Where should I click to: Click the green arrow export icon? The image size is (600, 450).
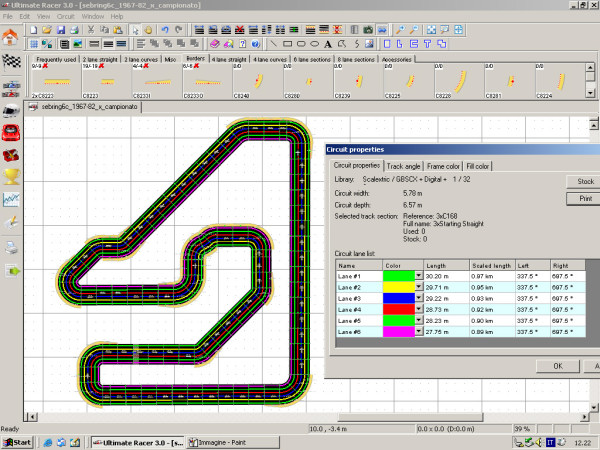coord(11,269)
